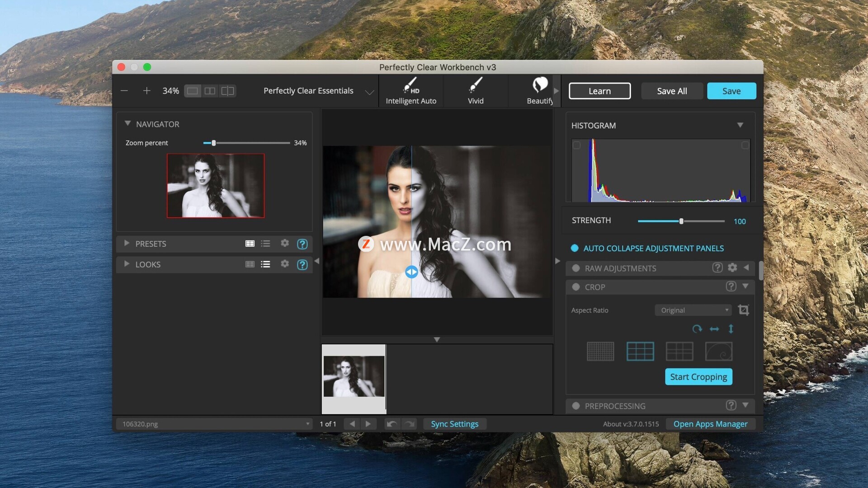This screenshot has width=868, height=488.
Task: Go to next image arrow
Action: coord(368,424)
